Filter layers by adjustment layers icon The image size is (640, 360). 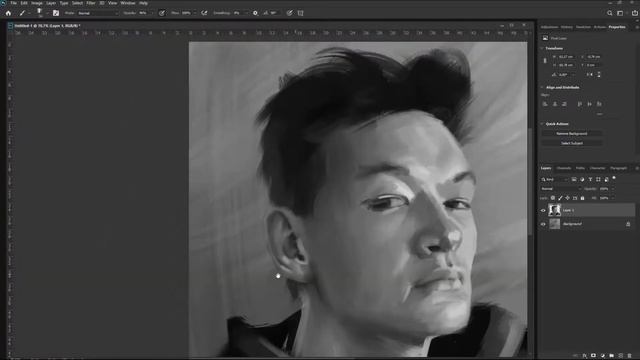pos(582,179)
